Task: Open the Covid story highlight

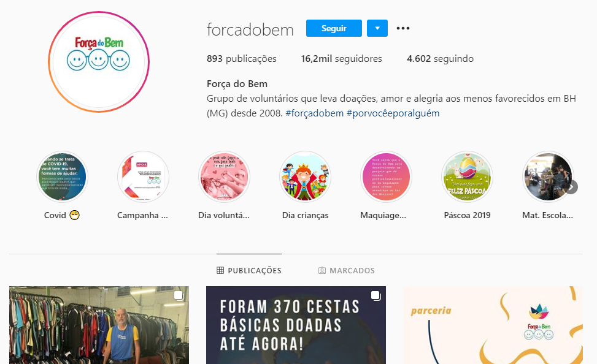Action: (62, 177)
